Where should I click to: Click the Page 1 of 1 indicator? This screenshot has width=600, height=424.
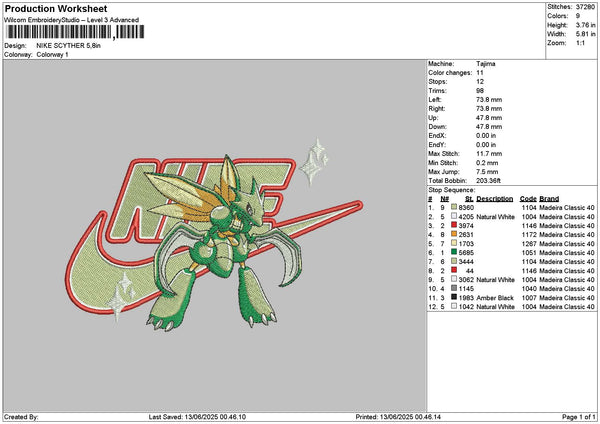[x=579, y=417]
